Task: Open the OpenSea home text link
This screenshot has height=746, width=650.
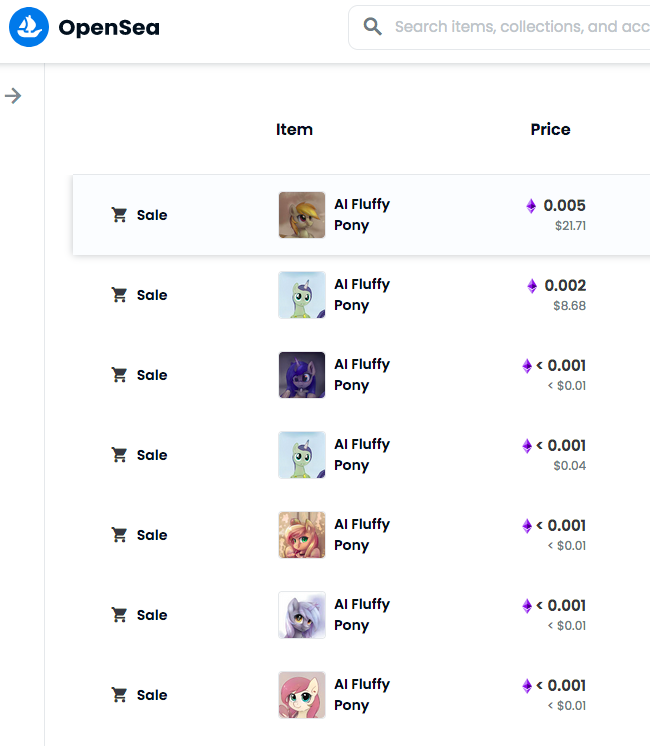Action: [x=109, y=28]
